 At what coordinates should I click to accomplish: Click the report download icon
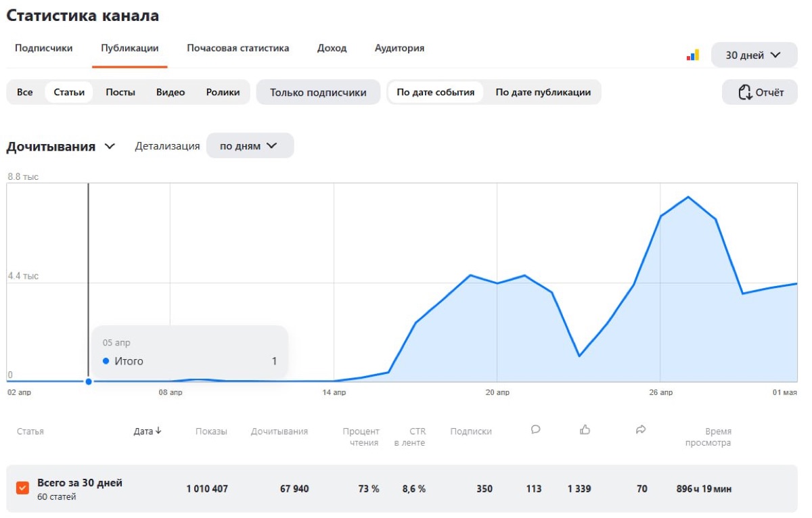click(x=744, y=93)
